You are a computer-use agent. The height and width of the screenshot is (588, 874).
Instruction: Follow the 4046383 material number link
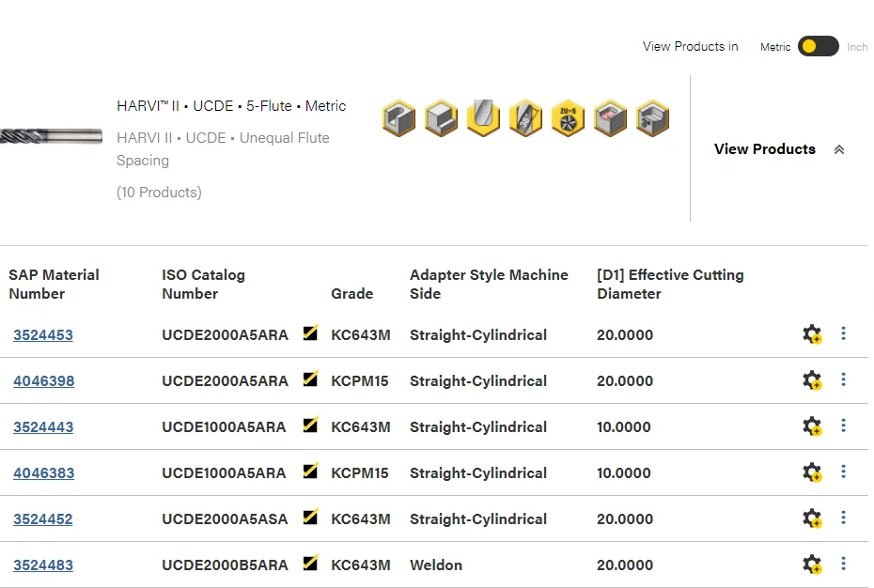(x=43, y=472)
